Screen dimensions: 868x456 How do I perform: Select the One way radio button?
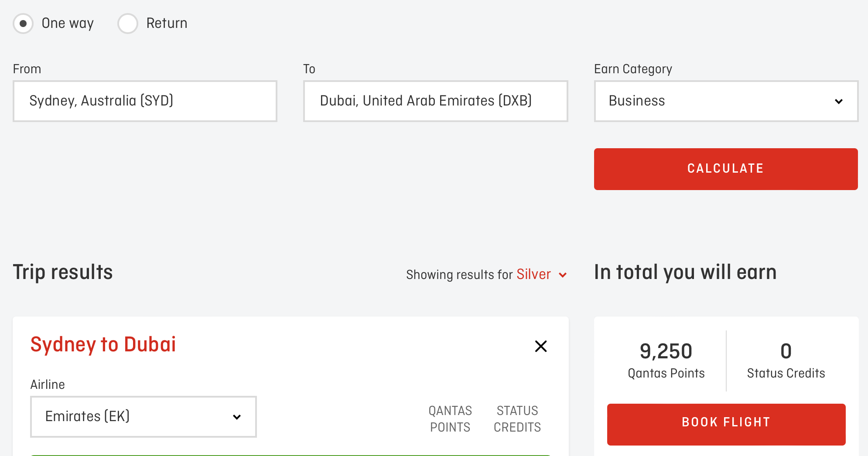(23, 24)
